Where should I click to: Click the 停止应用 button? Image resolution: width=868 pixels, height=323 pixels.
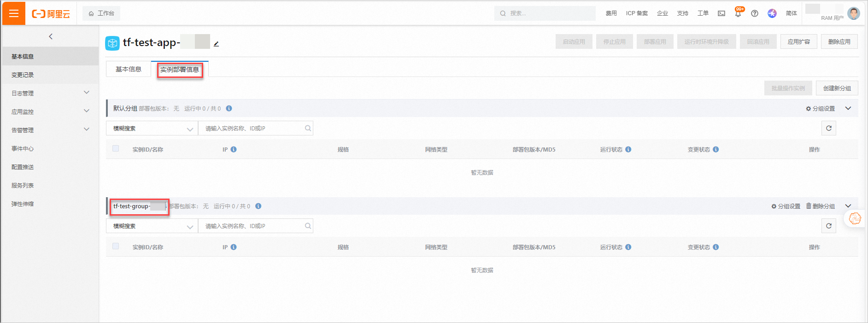click(x=615, y=41)
